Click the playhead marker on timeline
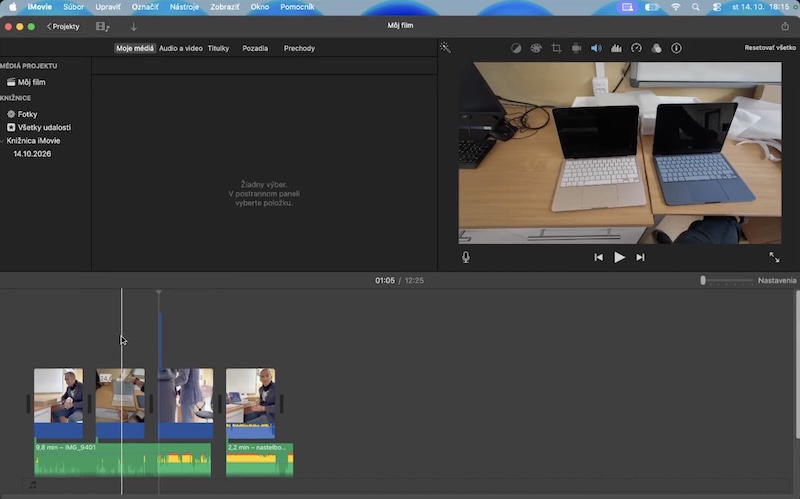800x499 pixels. point(159,292)
